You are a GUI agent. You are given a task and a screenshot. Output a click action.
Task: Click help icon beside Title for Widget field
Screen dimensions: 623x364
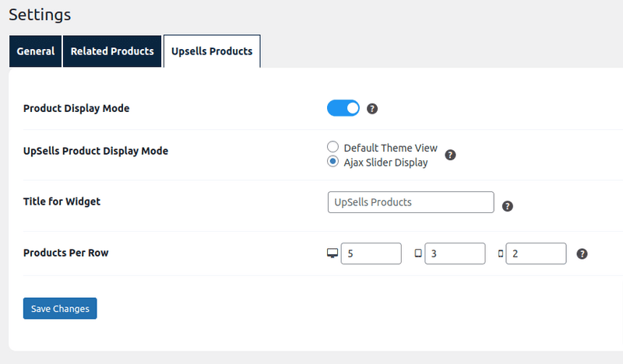508,206
